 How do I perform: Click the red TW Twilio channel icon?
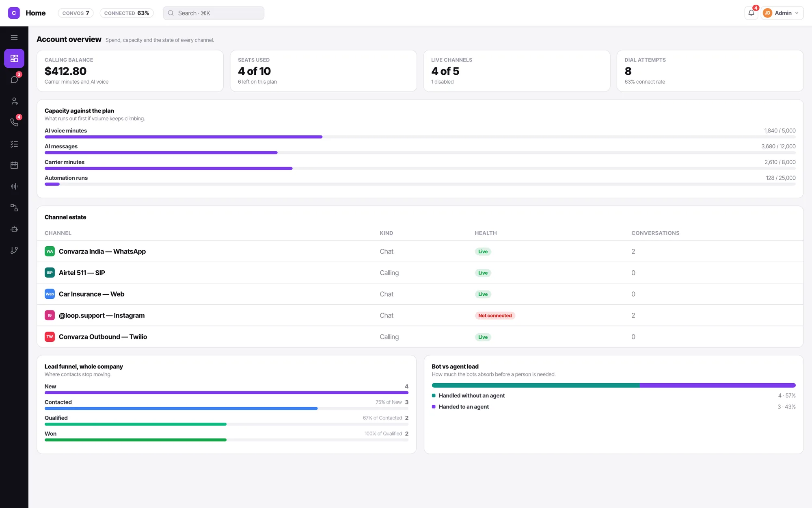click(x=50, y=336)
